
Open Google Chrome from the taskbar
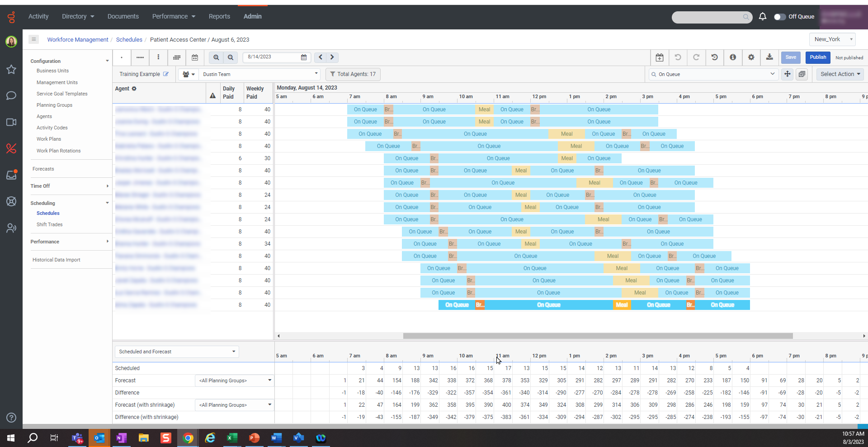188,438
